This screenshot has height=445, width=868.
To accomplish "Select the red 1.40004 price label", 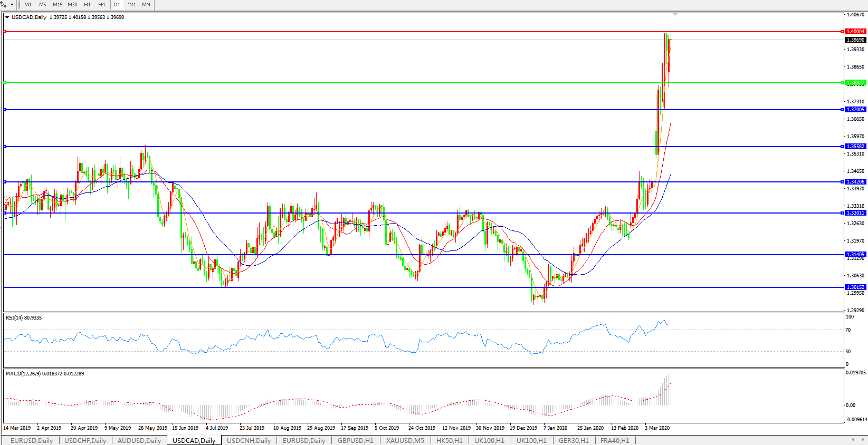I will point(855,32).
